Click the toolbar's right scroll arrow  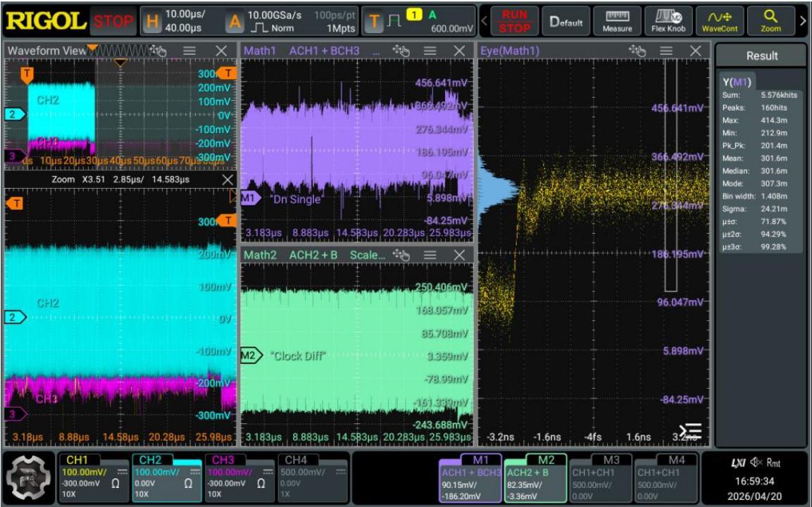click(803, 21)
